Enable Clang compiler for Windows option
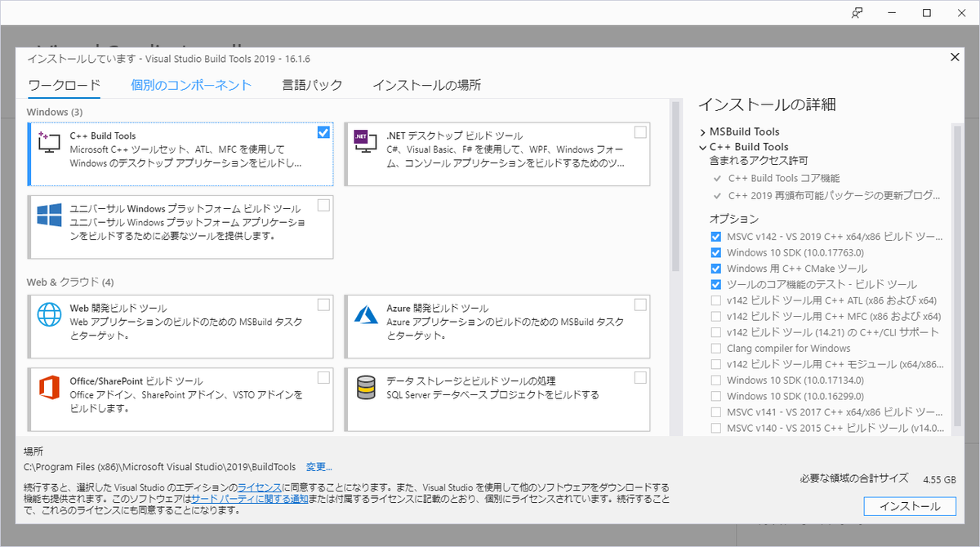Screen dimensions: 980x547 [x=716, y=348]
